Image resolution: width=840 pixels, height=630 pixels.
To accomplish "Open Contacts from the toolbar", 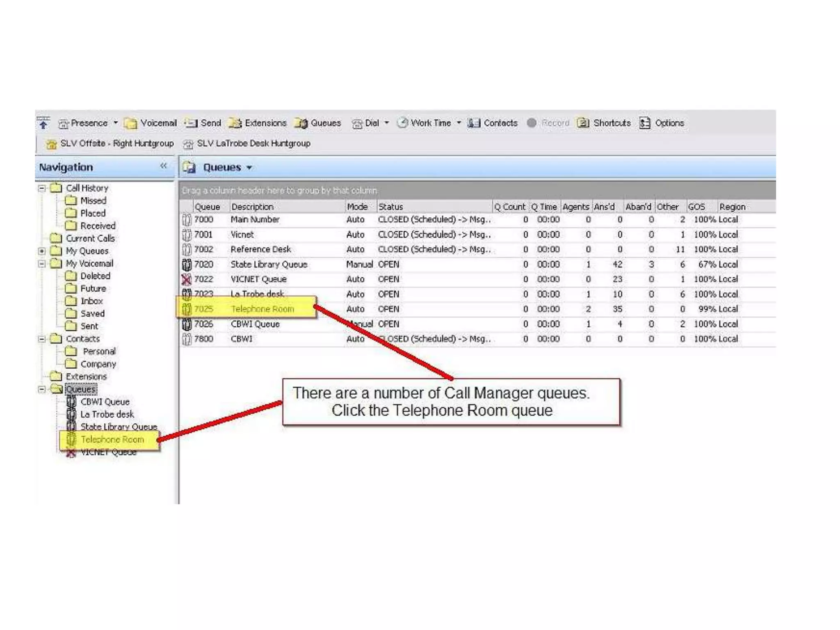I will [x=474, y=123].
